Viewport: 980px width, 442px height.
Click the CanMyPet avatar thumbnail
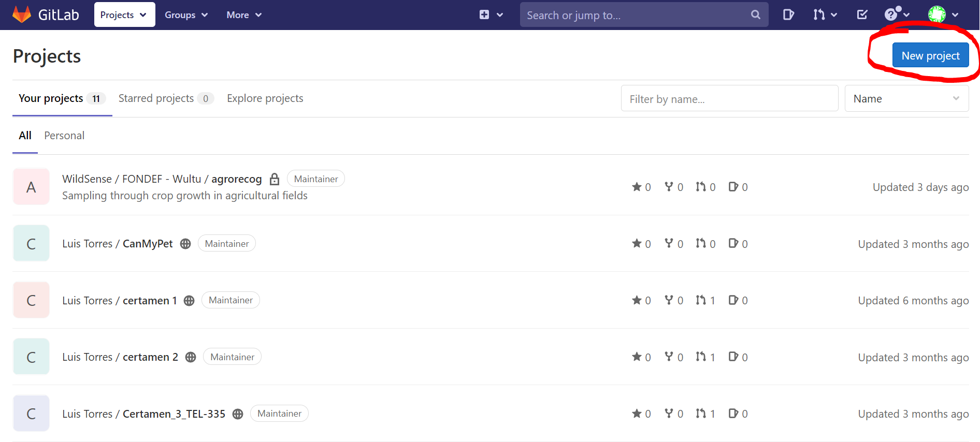click(31, 243)
